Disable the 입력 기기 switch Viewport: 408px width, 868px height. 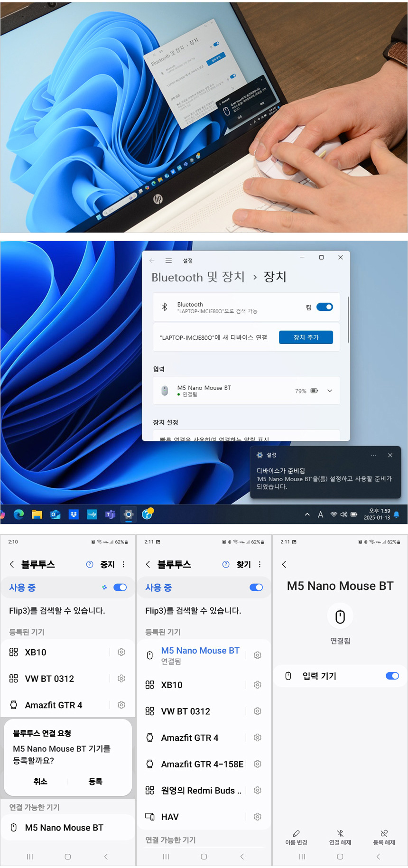click(392, 676)
